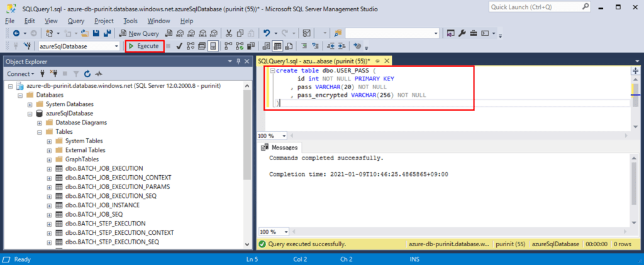Click Connect Object Explorer plug icon

coord(42,74)
